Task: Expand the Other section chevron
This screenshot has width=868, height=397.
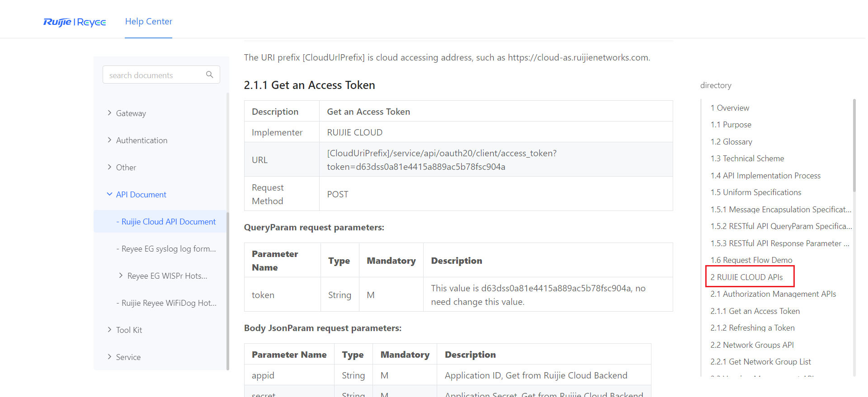Action: tap(109, 167)
